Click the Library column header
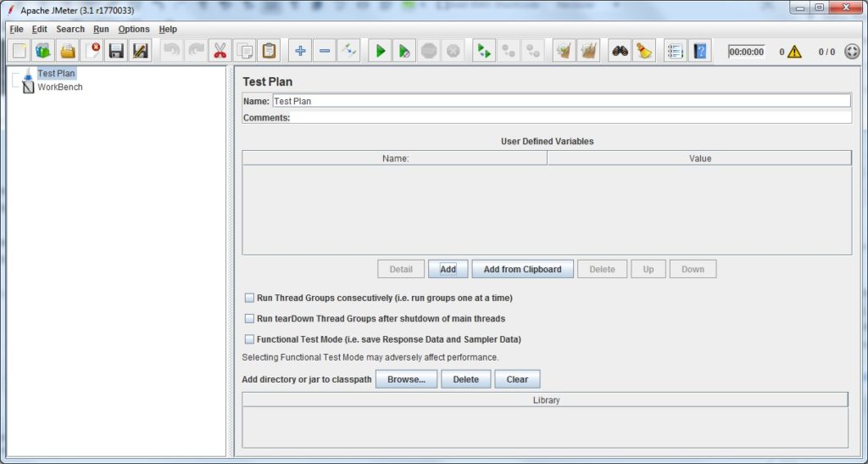 click(x=546, y=400)
